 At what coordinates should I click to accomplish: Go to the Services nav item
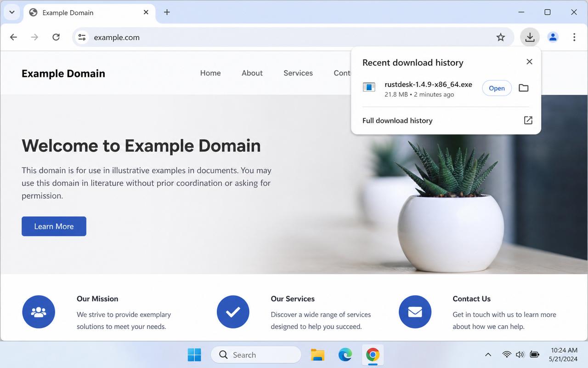pyautogui.click(x=298, y=73)
